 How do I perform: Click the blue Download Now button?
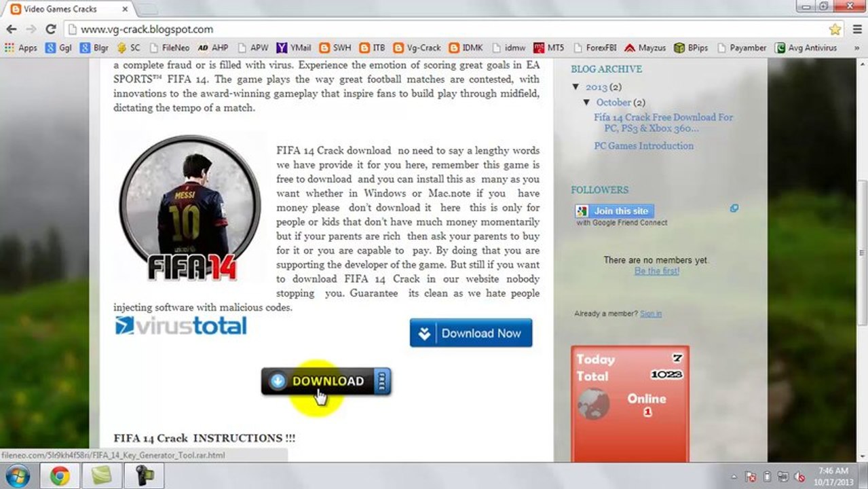point(471,333)
